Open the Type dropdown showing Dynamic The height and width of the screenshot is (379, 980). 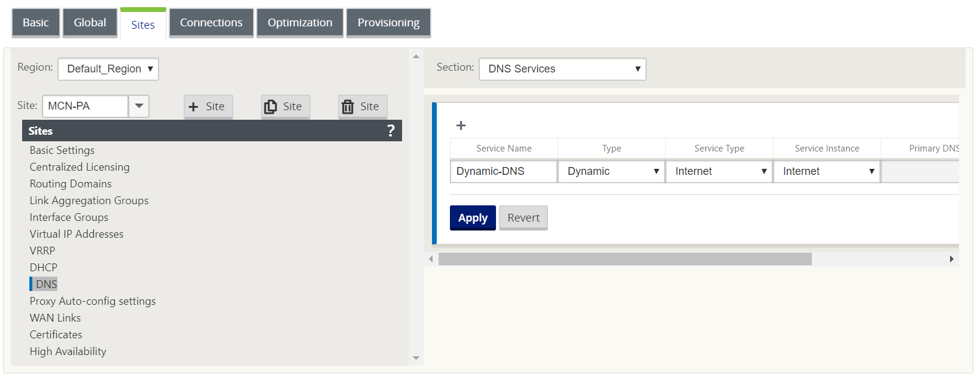(x=611, y=171)
